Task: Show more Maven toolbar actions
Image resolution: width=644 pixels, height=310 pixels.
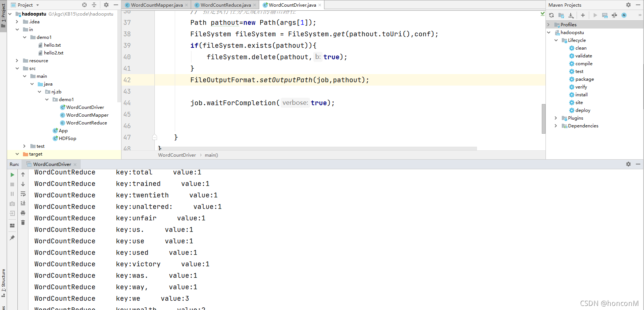Action: click(x=640, y=15)
